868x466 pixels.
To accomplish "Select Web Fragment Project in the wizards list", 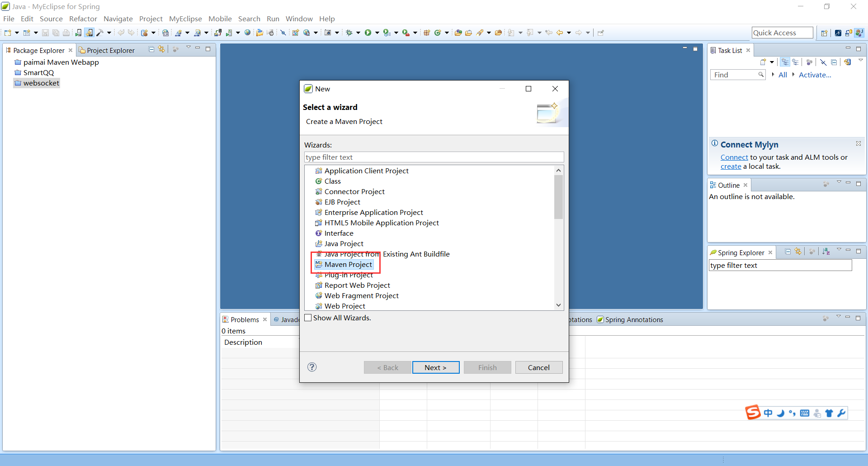I will point(361,295).
